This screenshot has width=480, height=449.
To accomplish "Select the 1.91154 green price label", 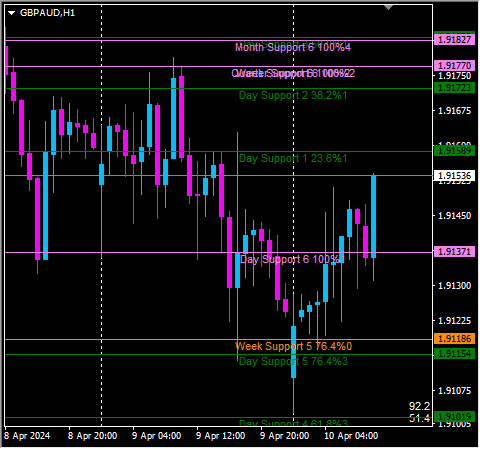I will coord(455,354).
